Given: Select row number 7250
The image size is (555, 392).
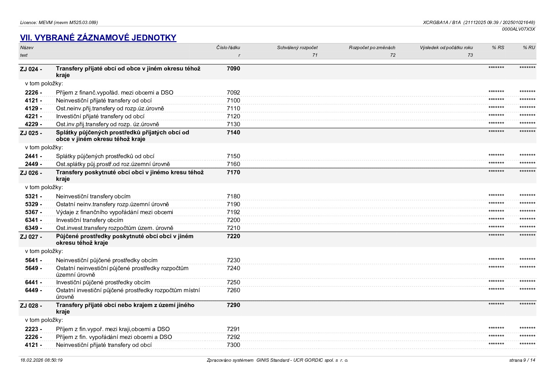Looking at the screenshot, I should coord(233,282).
